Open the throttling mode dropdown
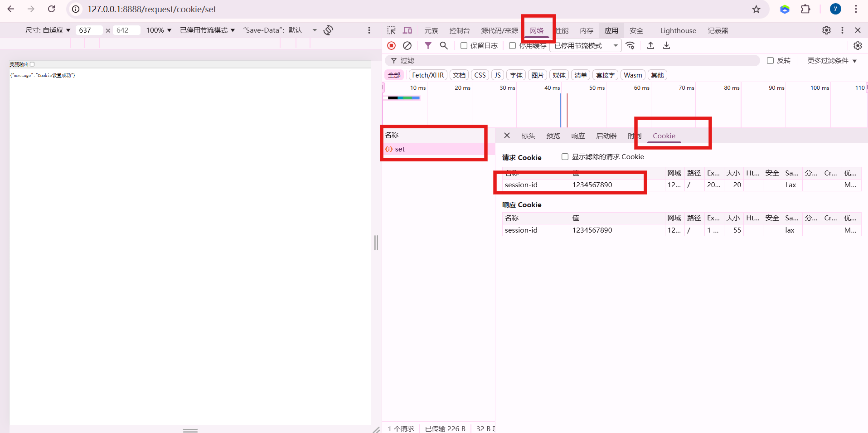Screen dimensions: 868x433 585,45
